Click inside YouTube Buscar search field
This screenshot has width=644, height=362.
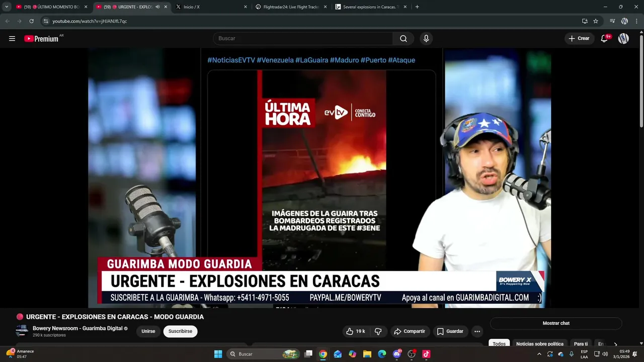click(304, 39)
